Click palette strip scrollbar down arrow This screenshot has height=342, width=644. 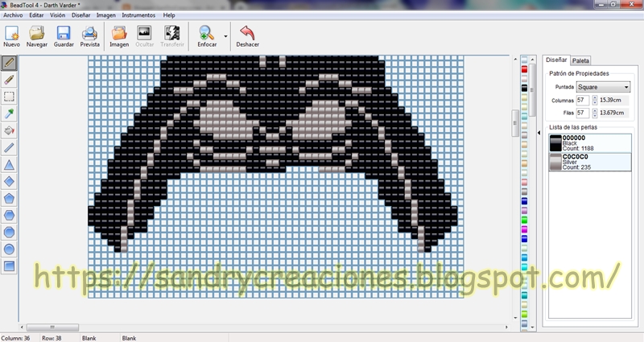coord(533,328)
